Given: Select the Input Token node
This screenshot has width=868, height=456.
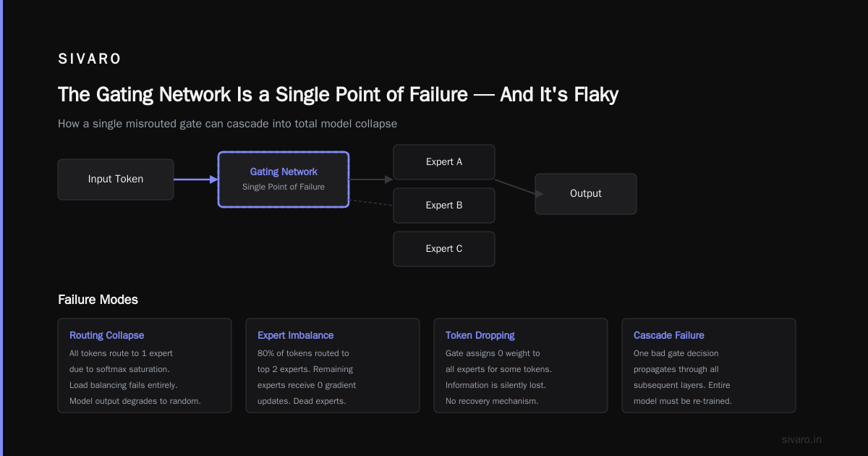Looking at the screenshot, I should point(116,180).
